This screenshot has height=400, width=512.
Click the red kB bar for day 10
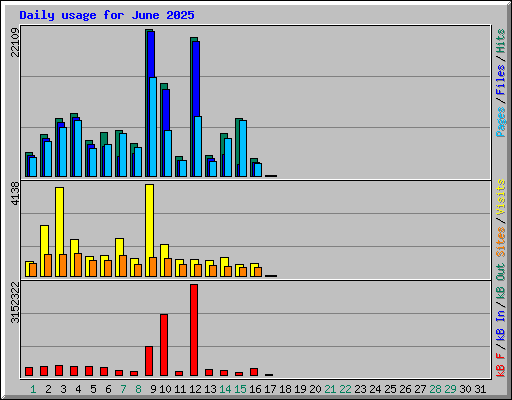click(x=164, y=345)
